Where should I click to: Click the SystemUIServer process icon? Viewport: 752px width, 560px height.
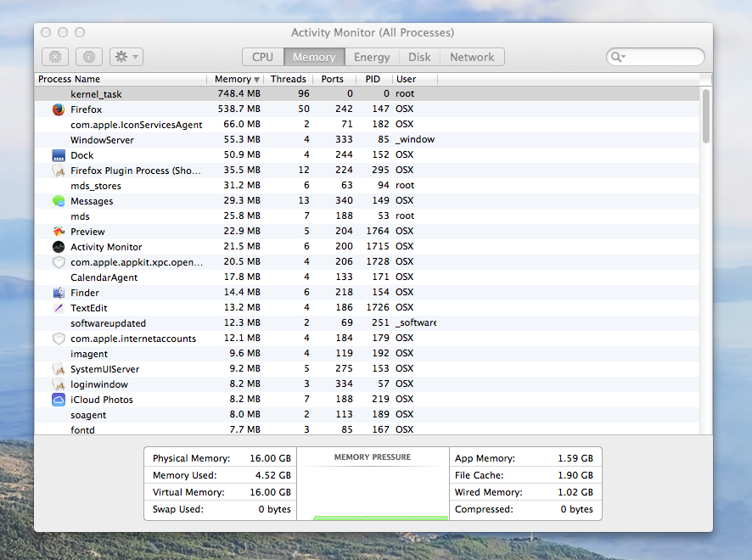59,369
